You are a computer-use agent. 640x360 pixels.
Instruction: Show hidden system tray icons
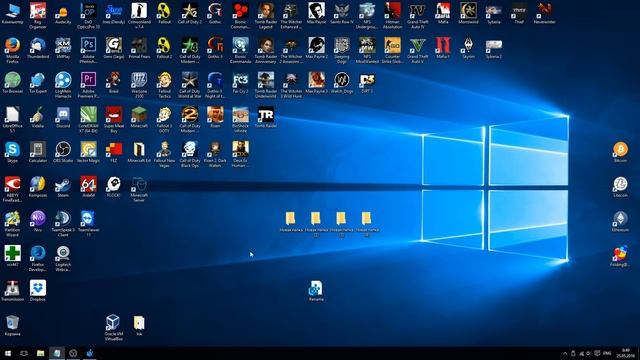click(565, 353)
